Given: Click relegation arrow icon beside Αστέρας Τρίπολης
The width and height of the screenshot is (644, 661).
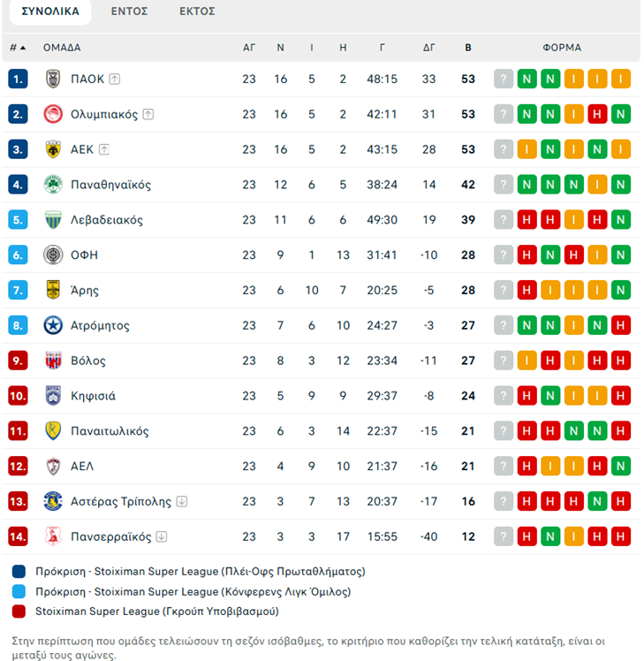Looking at the screenshot, I should 182,501.
